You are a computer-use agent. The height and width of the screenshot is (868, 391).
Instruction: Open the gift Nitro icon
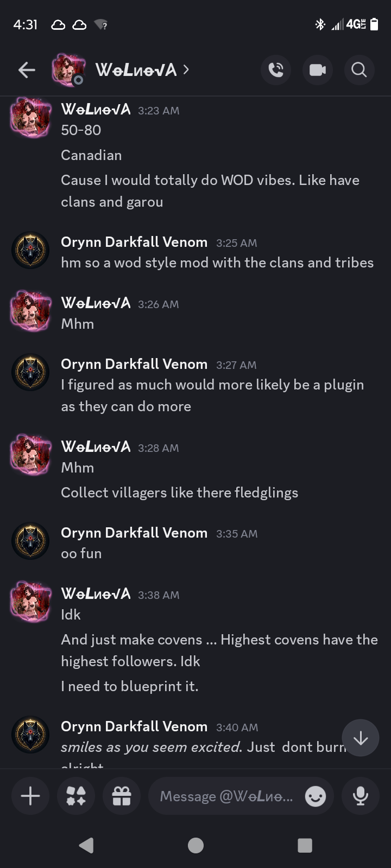tap(122, 796)
